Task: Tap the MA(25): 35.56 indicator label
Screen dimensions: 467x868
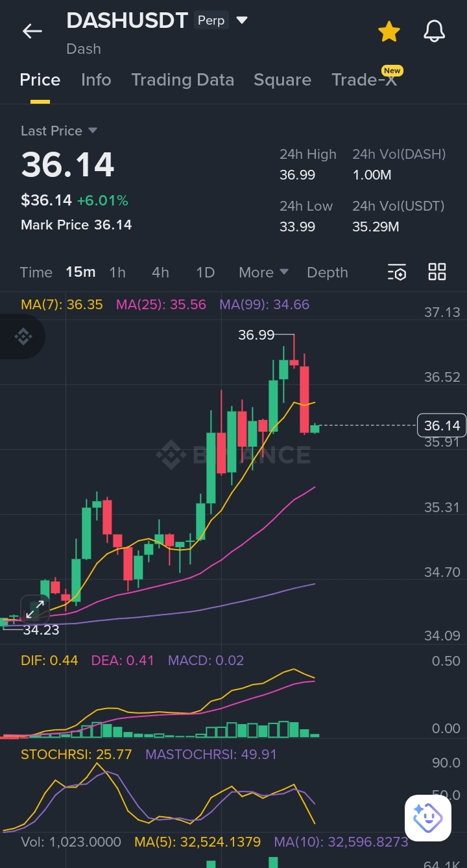Action: (x=161, y=304)
